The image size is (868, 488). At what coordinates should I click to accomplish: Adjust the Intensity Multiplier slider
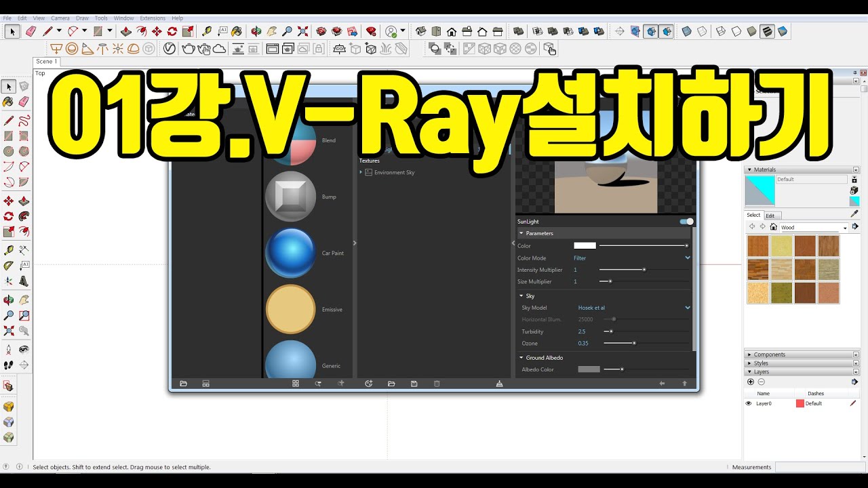[x=644, y=270]
